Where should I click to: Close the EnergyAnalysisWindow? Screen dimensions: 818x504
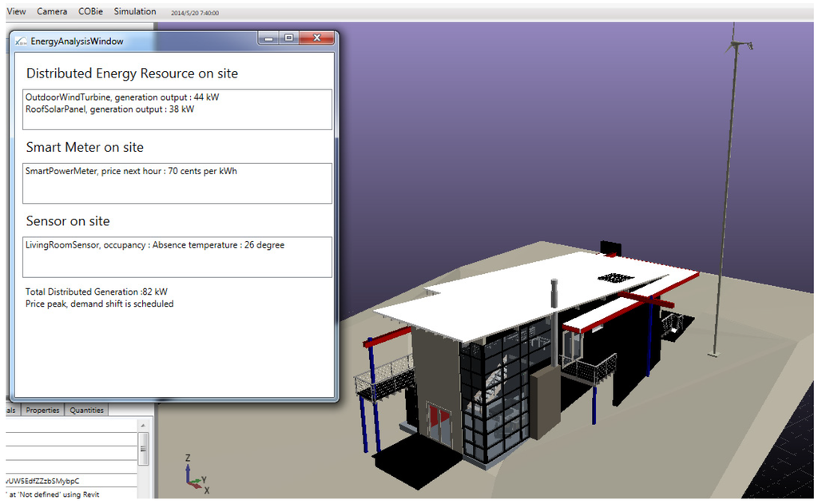[x=317, y=38]
